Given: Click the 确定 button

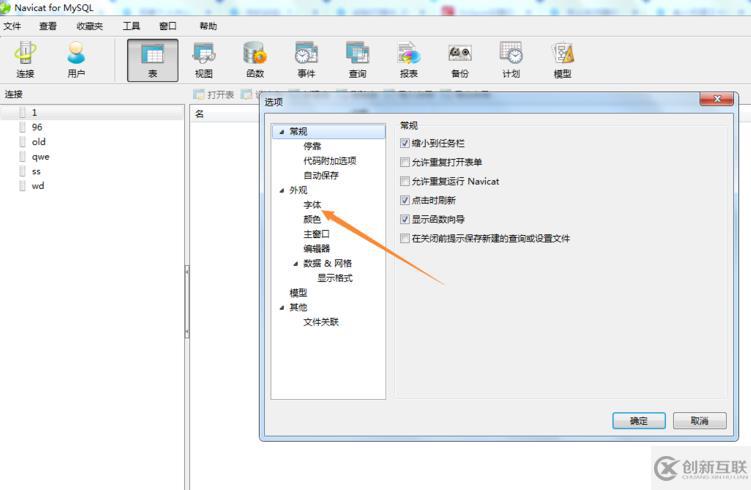Looking at the screenshot, I should (x=639, y=421).
